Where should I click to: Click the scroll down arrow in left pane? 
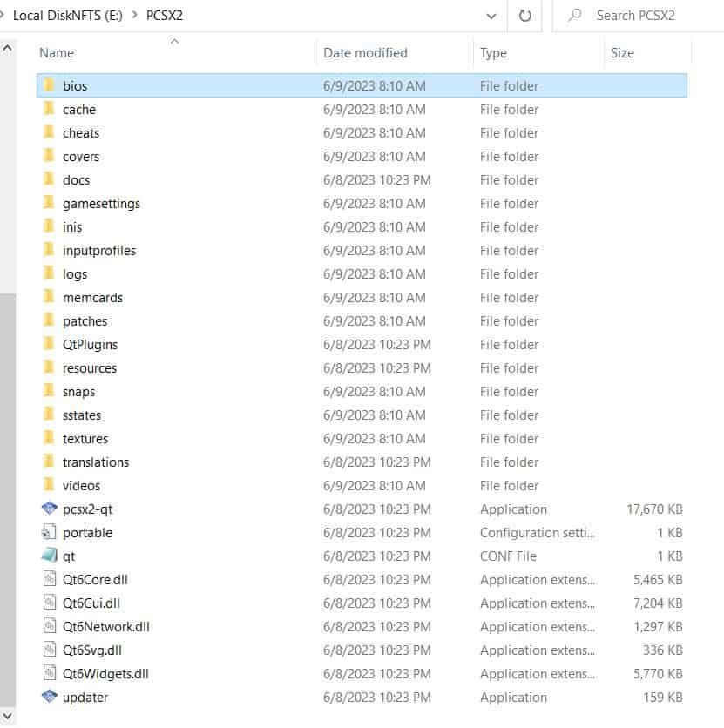click(8, 716)
